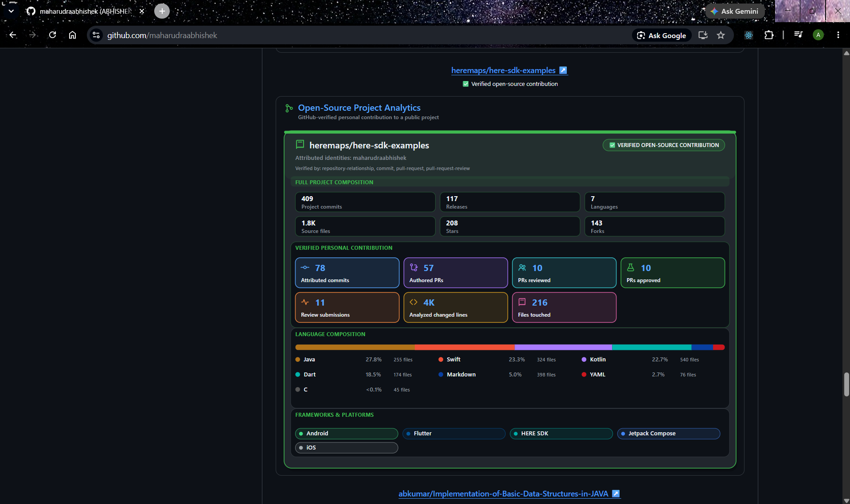Click the Android framework tag
This screenshot has width=850, height=504.
coord(347,434)
